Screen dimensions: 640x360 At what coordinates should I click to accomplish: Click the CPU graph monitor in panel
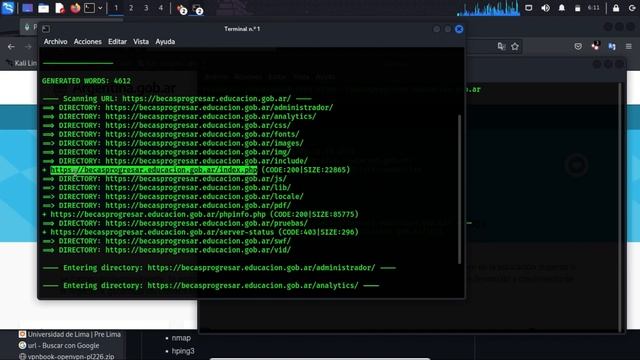pos(488,8)
